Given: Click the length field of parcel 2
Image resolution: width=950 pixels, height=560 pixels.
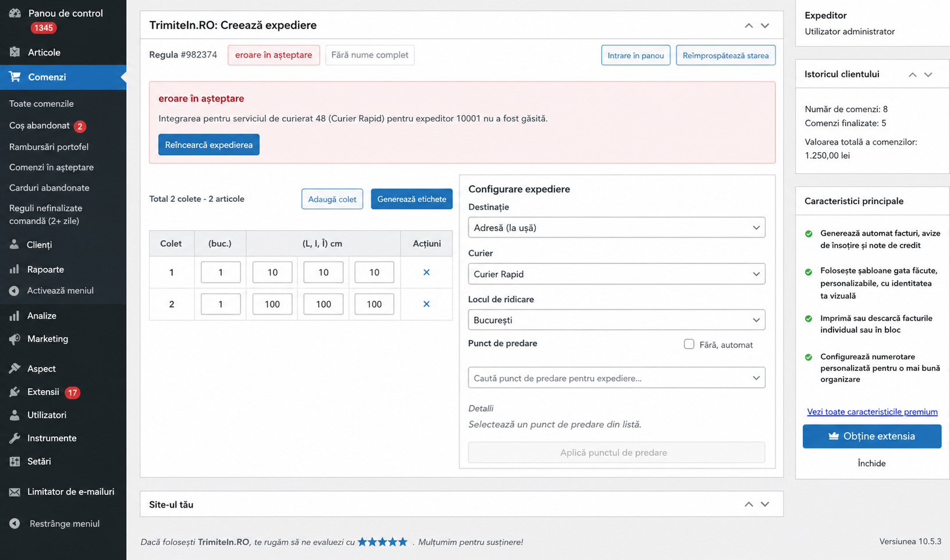Looking at the screenshot, I should 272,304.
